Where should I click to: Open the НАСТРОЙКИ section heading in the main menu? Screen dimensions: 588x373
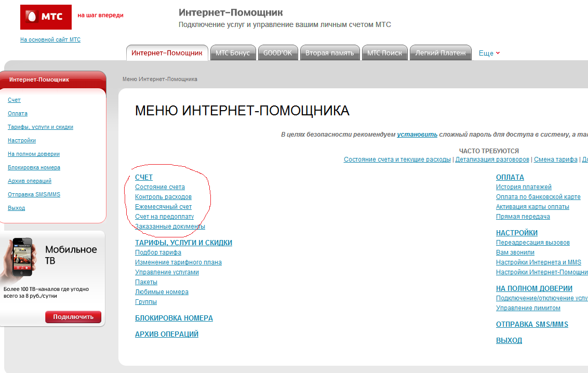tap(517, 233)
